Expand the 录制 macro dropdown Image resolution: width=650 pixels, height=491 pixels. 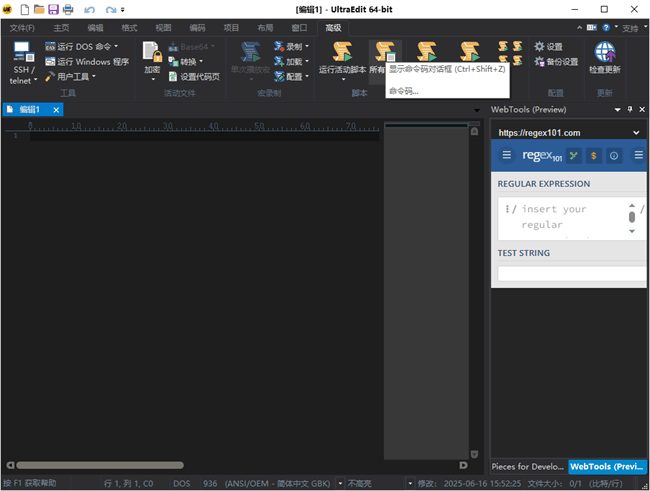[x=307, y=46]
